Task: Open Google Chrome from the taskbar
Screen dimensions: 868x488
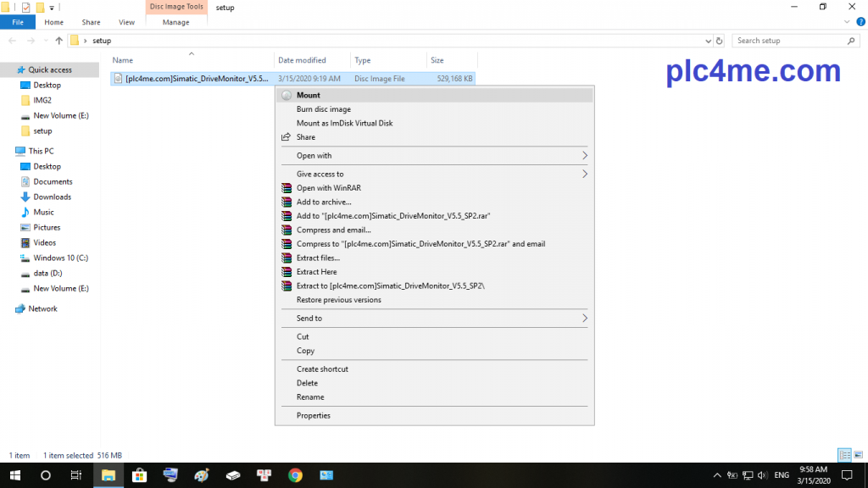Action: pyautogui.click(x=295, y=475)
